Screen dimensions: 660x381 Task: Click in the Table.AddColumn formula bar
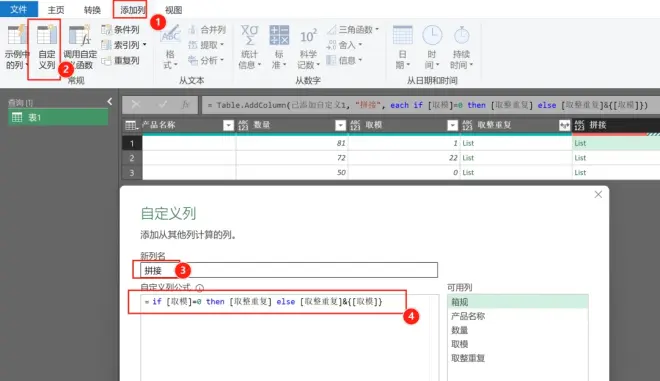tap(431, 105)
